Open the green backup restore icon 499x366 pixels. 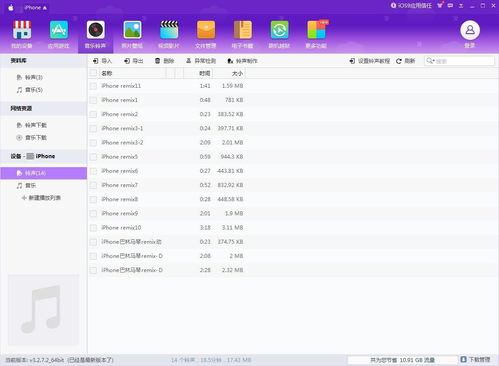point(279,30)
